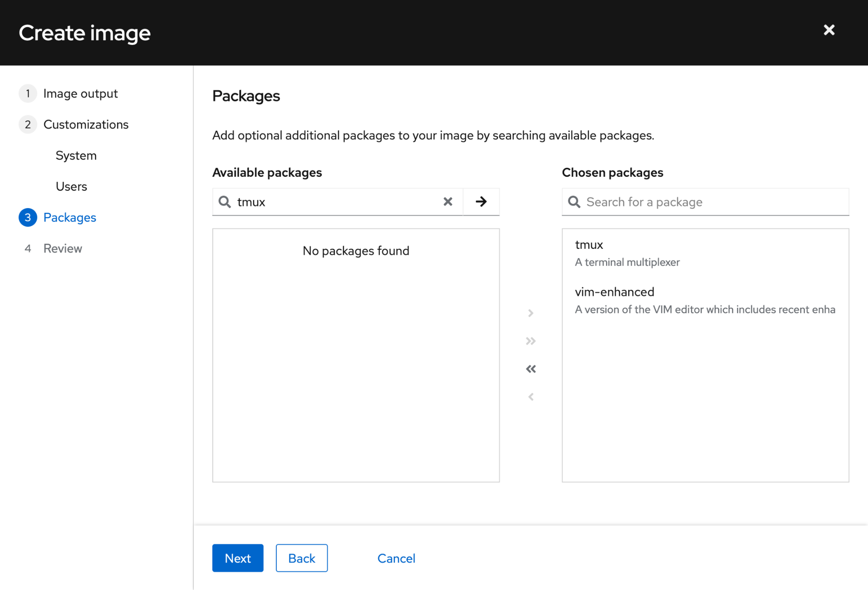
Task: Click the magnifier in Chosen packages search
Action: pos(574,202)
